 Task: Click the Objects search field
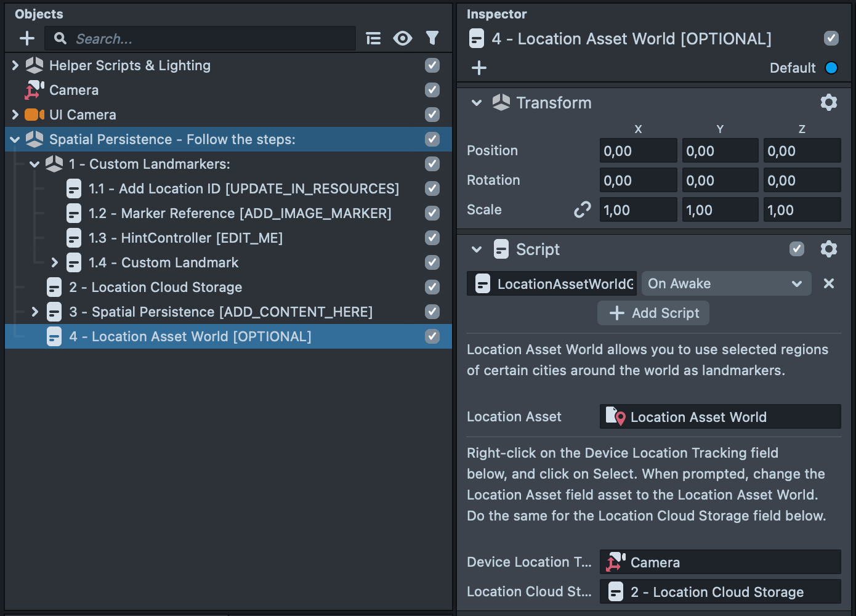[209, 39]
